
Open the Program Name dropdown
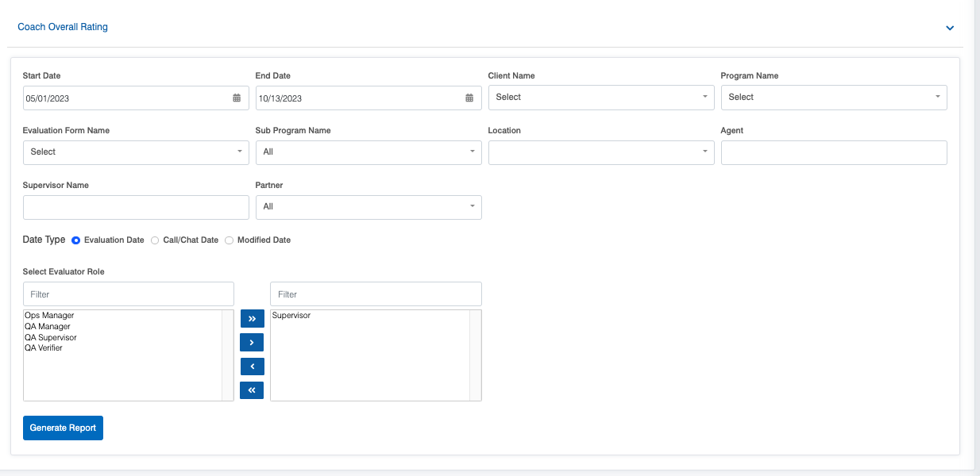834,97
